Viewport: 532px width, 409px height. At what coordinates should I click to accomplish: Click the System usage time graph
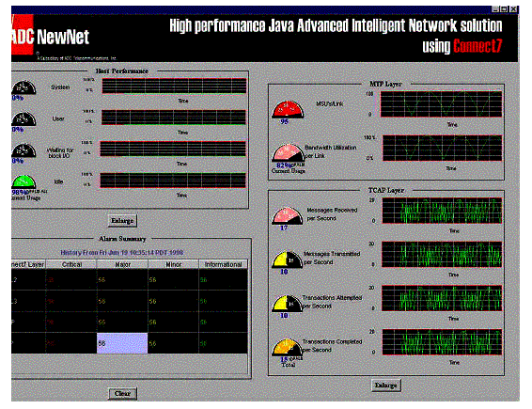click(174, 86)
